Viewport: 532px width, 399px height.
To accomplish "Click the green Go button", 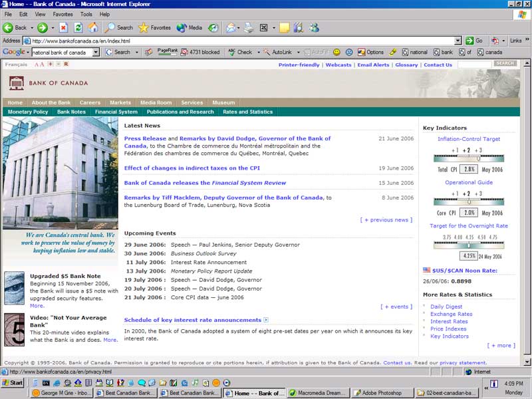I will click(474, 41).
